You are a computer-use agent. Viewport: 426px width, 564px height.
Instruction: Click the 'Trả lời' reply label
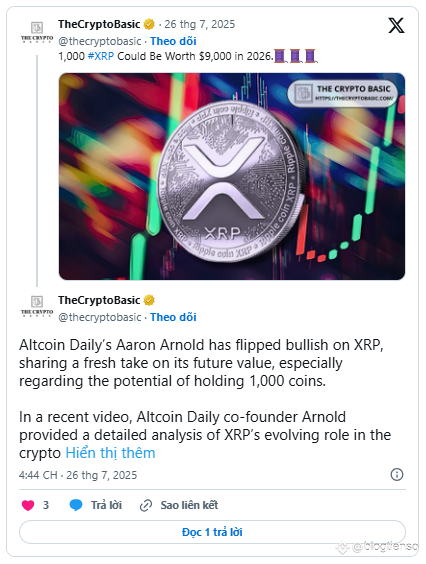[x=106, y=505]
